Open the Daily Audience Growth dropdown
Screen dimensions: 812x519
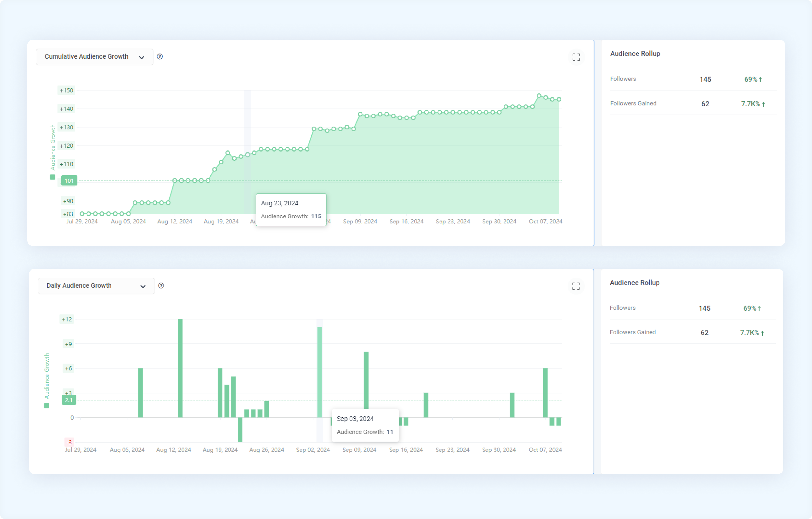(96, 286)
